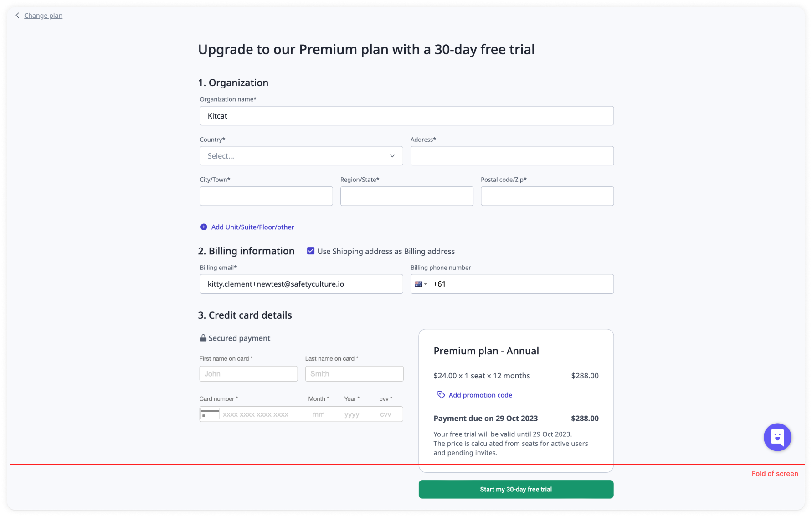This screenshot has height=517, width=812.
Task: Click into the Address input field
Action: pyautogui.click(x=512, y=156)
